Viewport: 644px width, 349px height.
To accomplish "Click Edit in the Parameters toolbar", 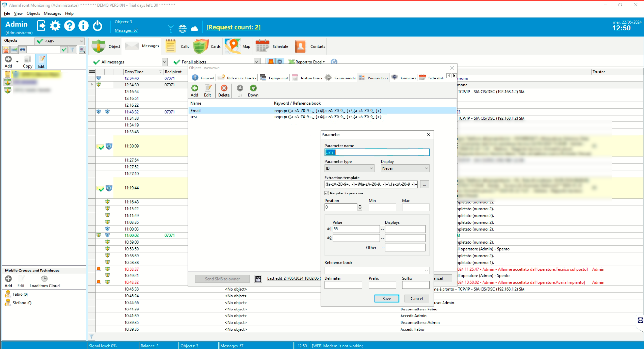I will (x=208, y=90).
